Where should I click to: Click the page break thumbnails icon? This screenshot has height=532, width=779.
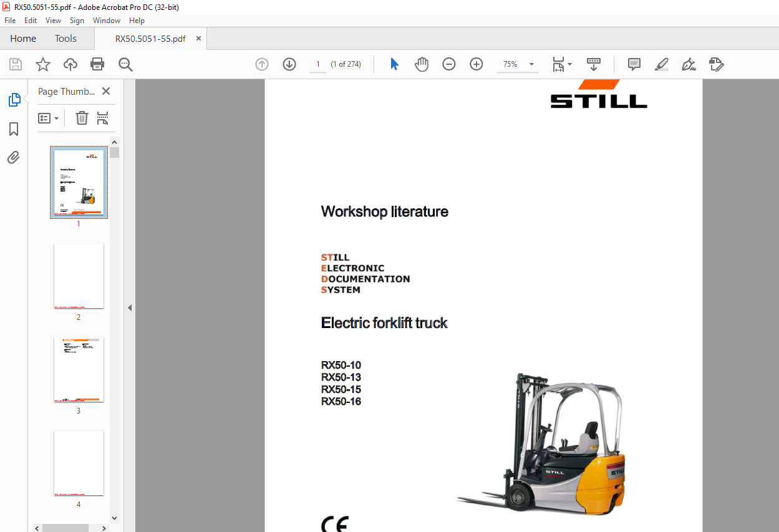103,118
